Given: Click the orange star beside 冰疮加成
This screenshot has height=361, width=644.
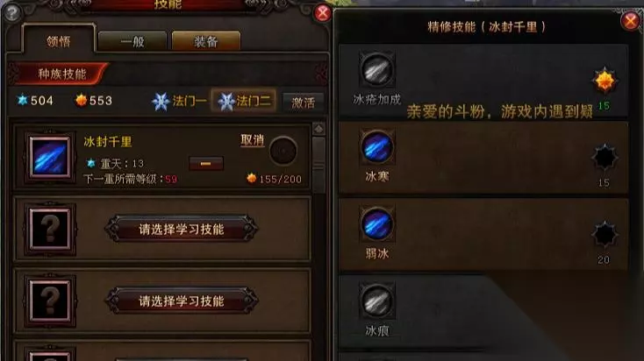Looking at the screenshot, I should [x=605, y=81].
